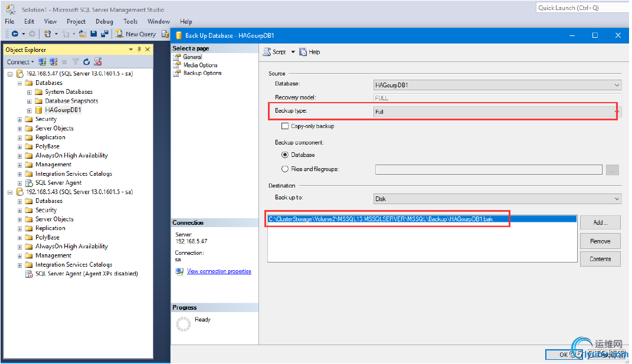Click the Disconnect server icon in Object Explorer
This screenshot has width=632, height=364.
[53, 62]
